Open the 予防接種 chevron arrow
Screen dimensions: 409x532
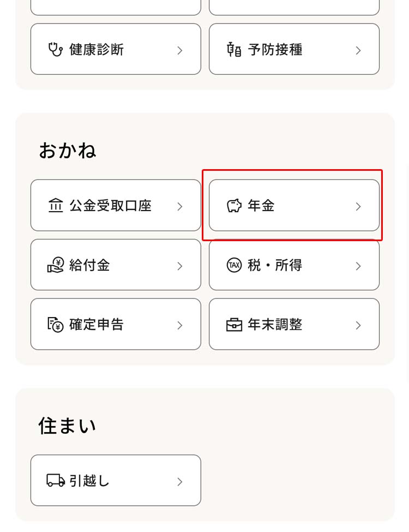click(358, 50)
